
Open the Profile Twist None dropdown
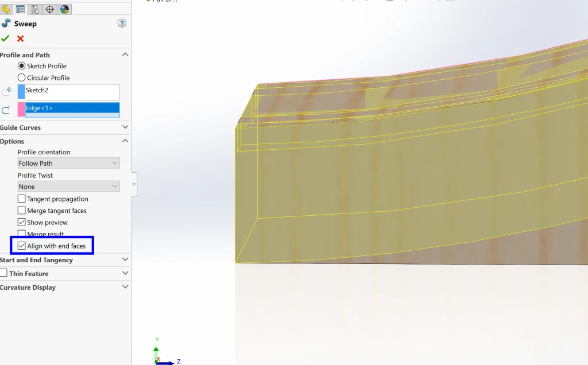click(x=69, y=187)
